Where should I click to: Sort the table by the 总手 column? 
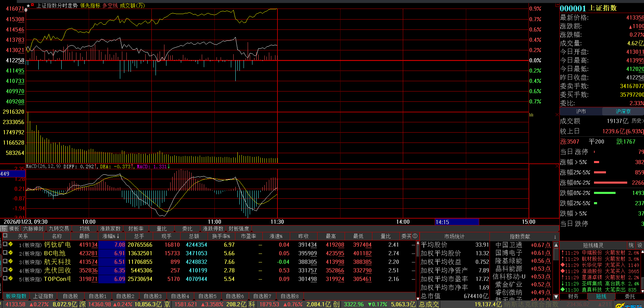coord(139,236)
